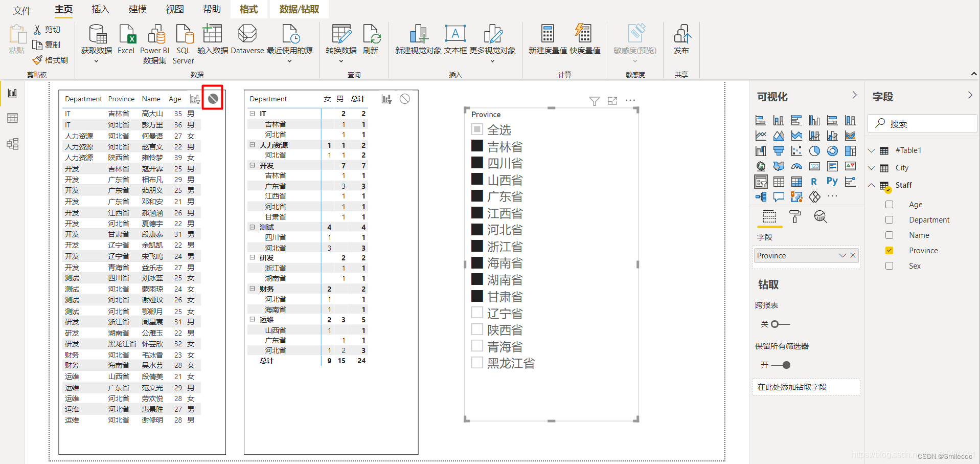The height and width of the screenshot is (464, 980).
Task: Click filter icon on Province slicer header
Action: [x=594, y=101]
